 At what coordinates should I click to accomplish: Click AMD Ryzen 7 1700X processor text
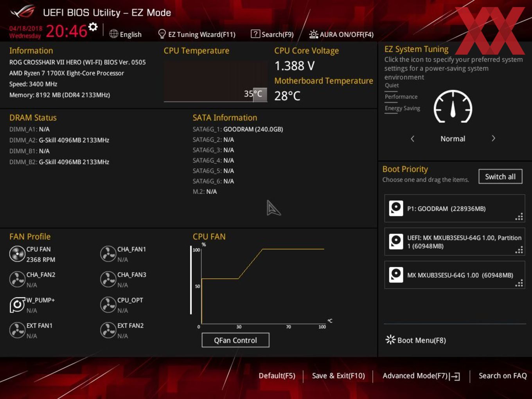point(66,73)
